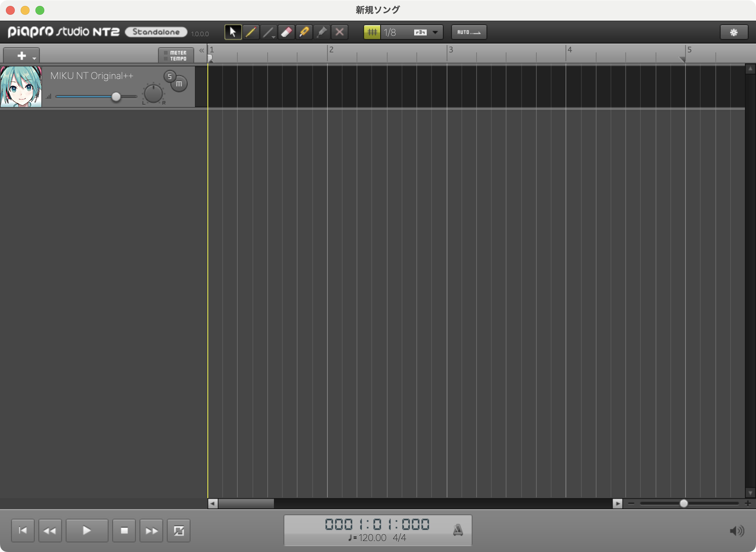Open the add track plus menu
756x552 pixels.
click(x=21, y=56)
